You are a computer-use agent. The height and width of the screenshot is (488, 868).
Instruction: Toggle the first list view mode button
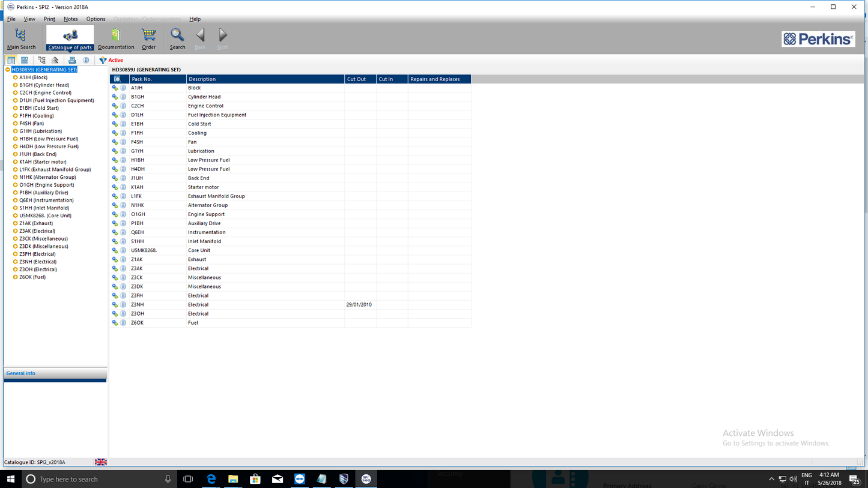[x=11, y=60]
